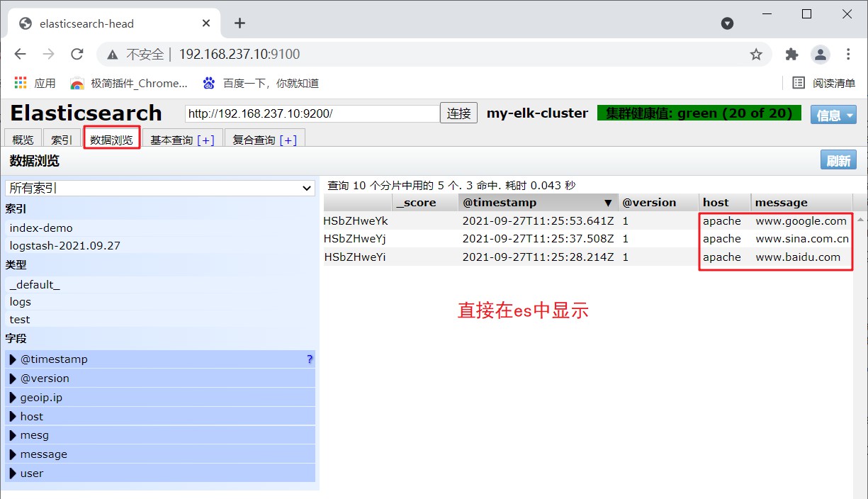
Task: Click the browser address bar URL
Action: [x=239, y=55]
